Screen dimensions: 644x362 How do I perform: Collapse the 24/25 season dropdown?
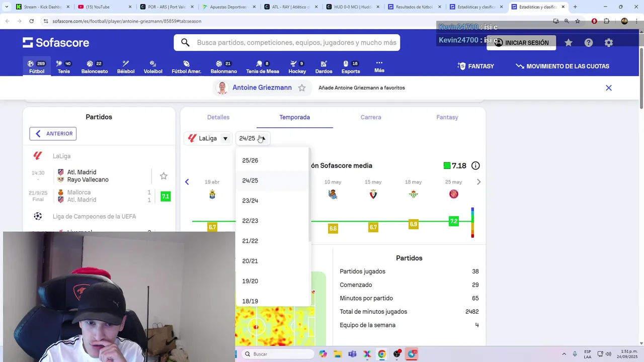tap(253, 138)
